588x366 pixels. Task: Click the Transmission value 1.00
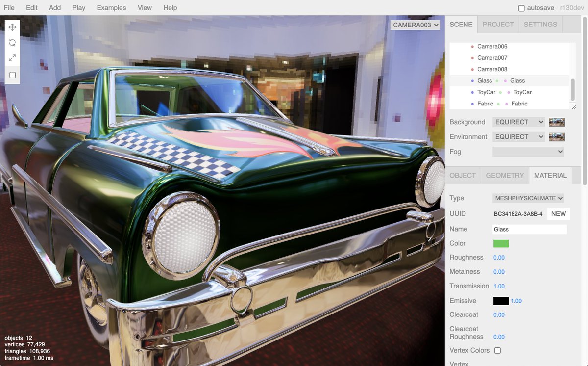tap(499, 286)
